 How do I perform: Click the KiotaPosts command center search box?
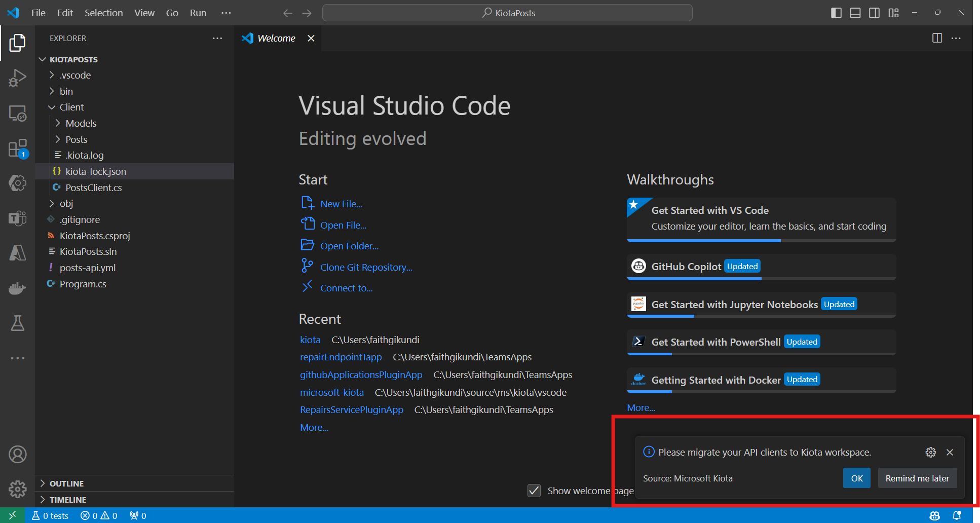coord(507,13)
